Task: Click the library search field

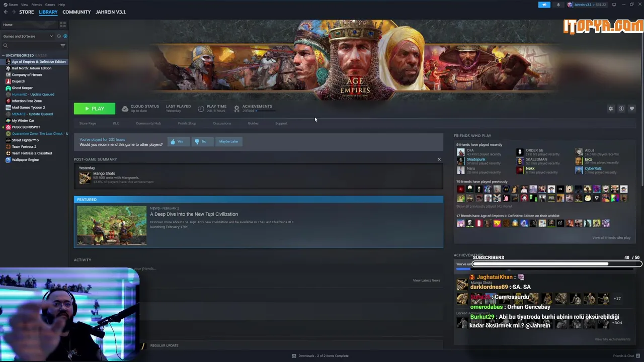Action: [30, 46]
